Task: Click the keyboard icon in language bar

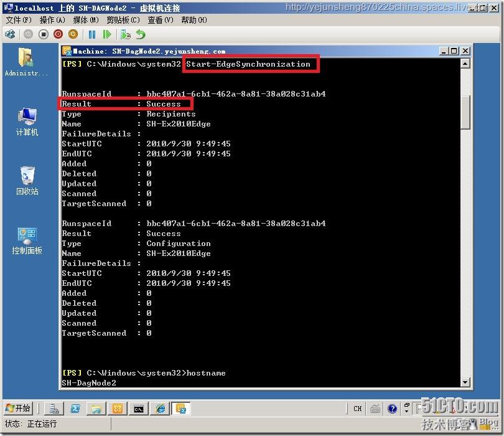Action: click(375, 409)
